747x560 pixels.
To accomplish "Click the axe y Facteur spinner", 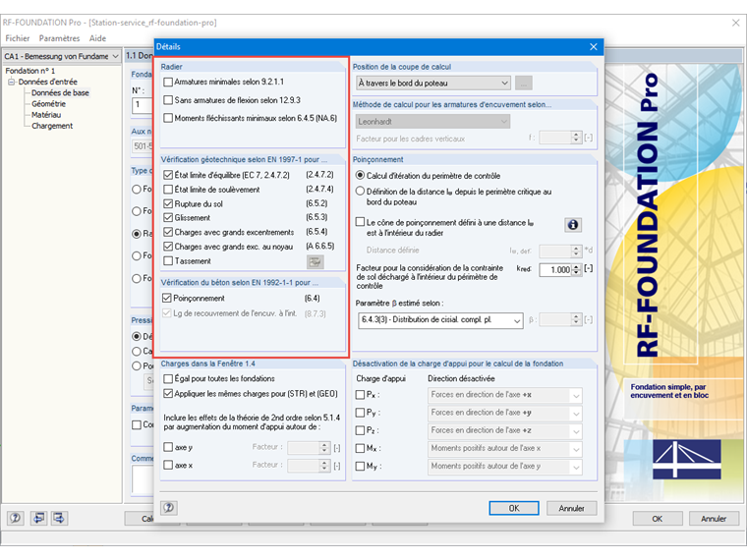I will (x=324, y=448).
